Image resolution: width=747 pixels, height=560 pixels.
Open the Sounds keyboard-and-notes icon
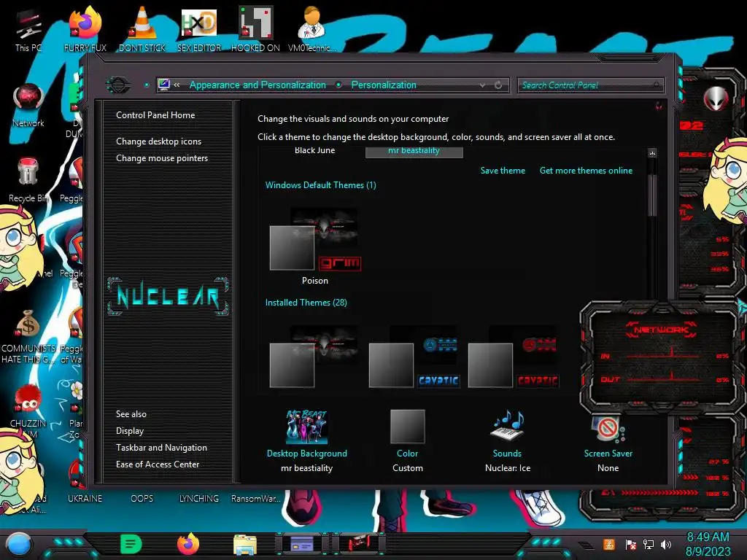[x=508, y=426]
